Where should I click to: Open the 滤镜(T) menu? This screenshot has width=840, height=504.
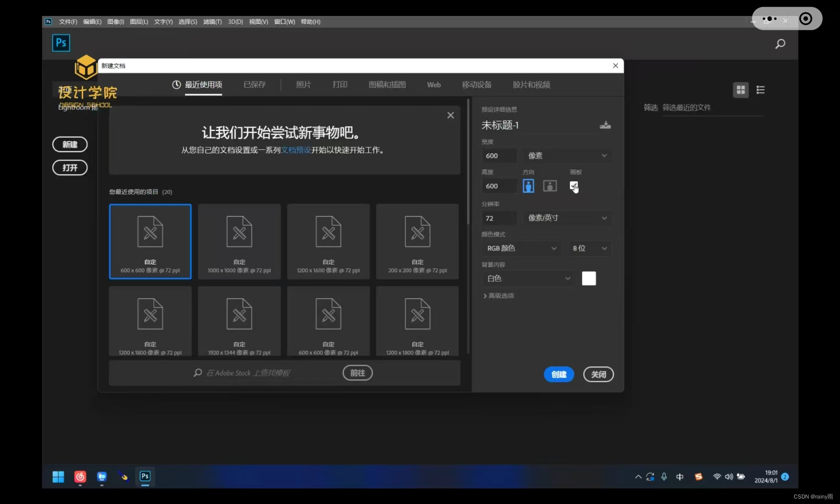(x=213, y=22)
